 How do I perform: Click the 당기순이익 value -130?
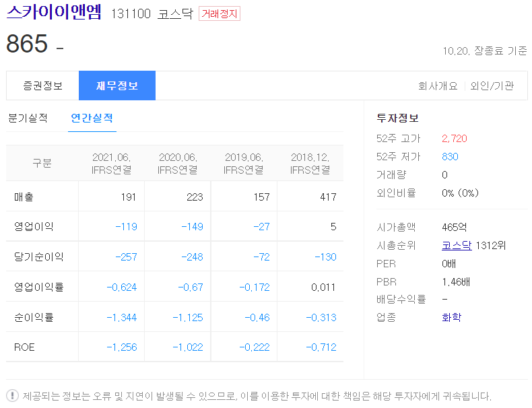point(325,257)
